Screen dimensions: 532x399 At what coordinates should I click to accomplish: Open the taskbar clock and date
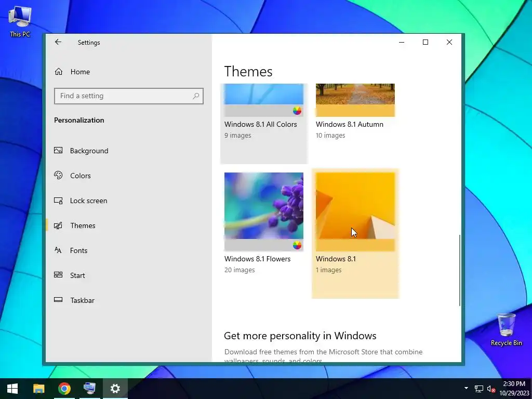pos(514,389)
